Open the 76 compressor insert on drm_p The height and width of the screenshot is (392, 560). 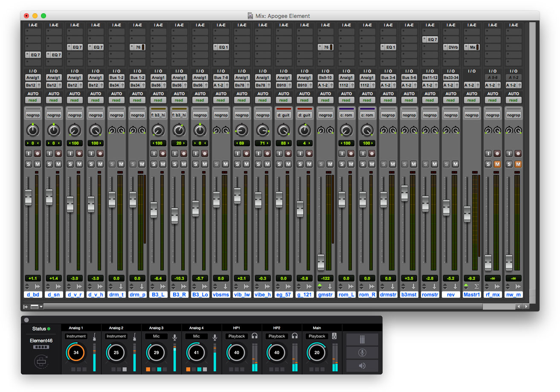tap(137, 47)
